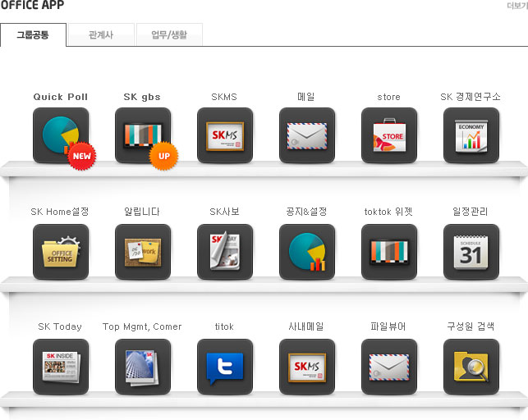
Task: Click the Top Mgmt. Corner label text
Action: (142, 326)
